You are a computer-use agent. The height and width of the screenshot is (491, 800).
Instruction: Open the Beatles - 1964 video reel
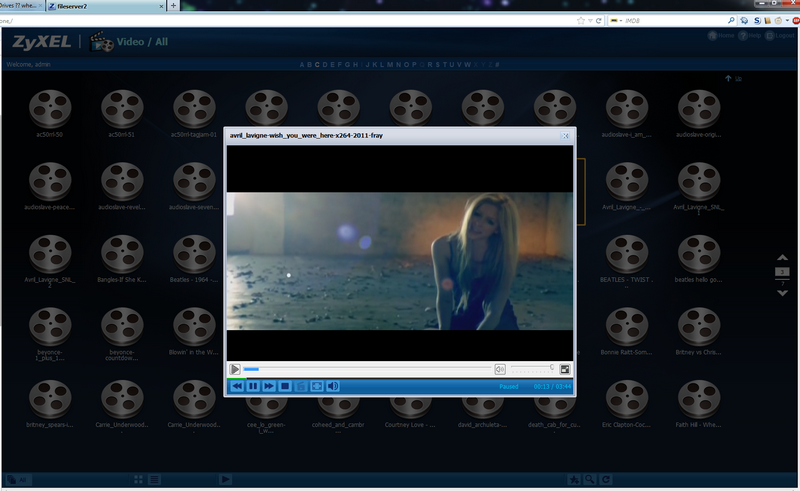(194, 254)
